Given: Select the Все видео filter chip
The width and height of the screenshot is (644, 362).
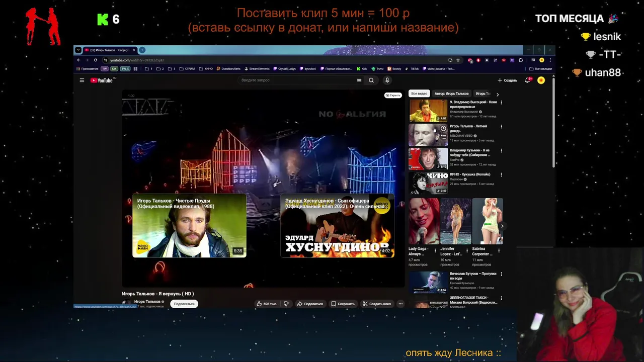Looking at the screenshot, I should pyautogui.click(x=419, y=94).
